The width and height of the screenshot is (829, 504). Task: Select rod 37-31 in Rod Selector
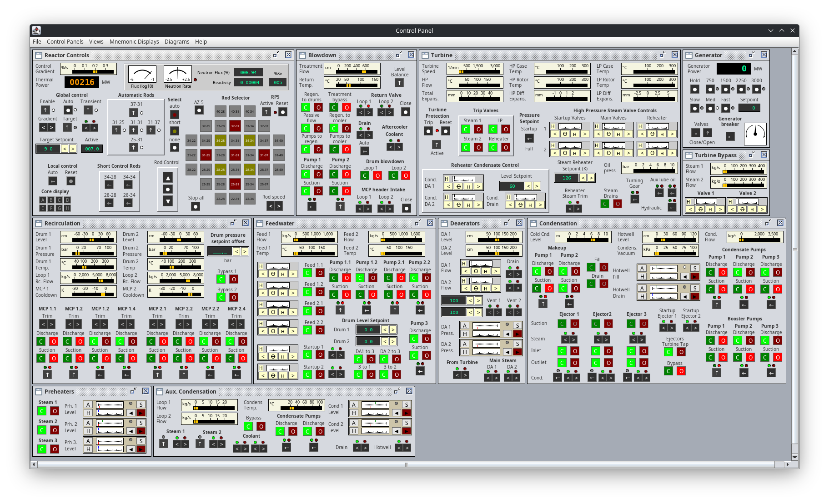pyautogui.click(x=235, y=126)
